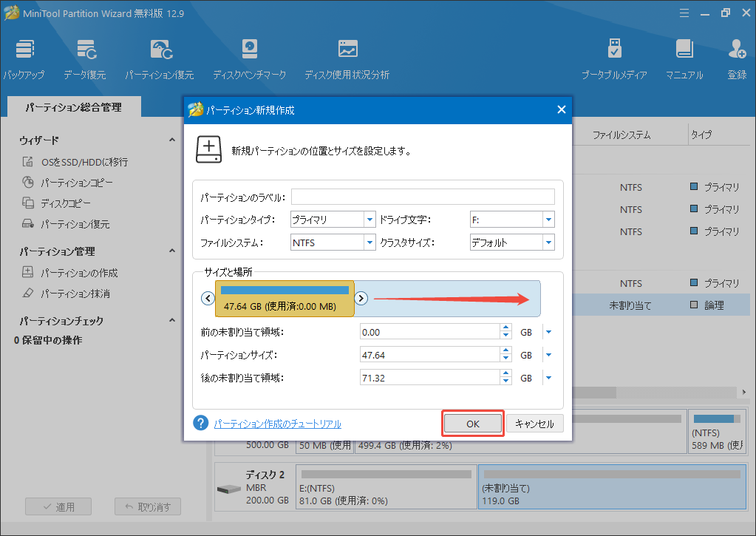
Task: Click the help question mark icon
Action: tap(200, 423)
